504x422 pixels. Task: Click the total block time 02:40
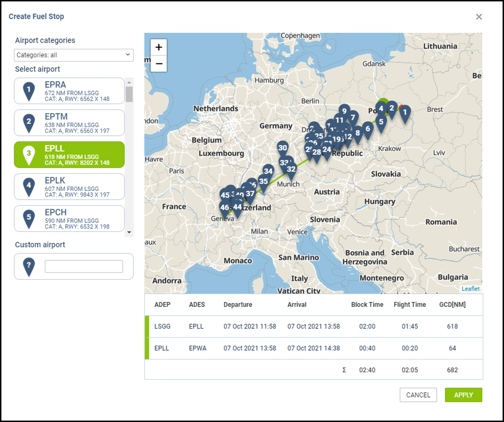click(x=367, y=370)
